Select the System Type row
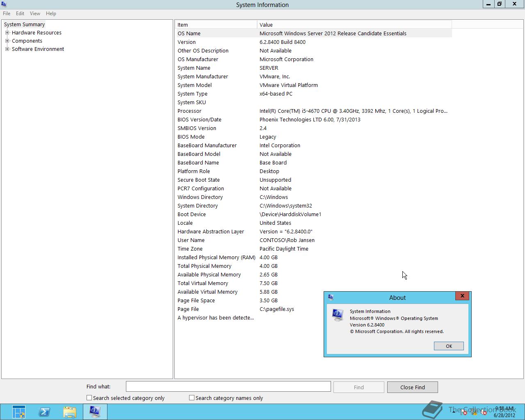This screenshot has width=525, height=420. 314,94
